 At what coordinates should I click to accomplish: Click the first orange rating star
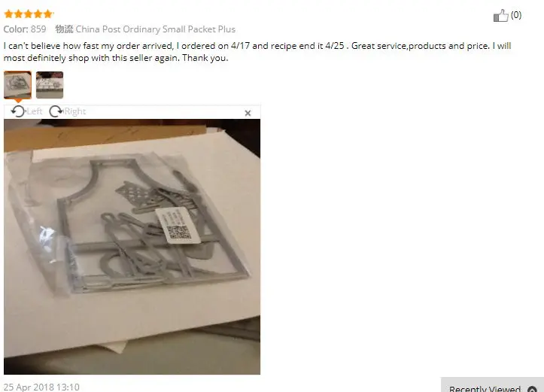(8, 14)
